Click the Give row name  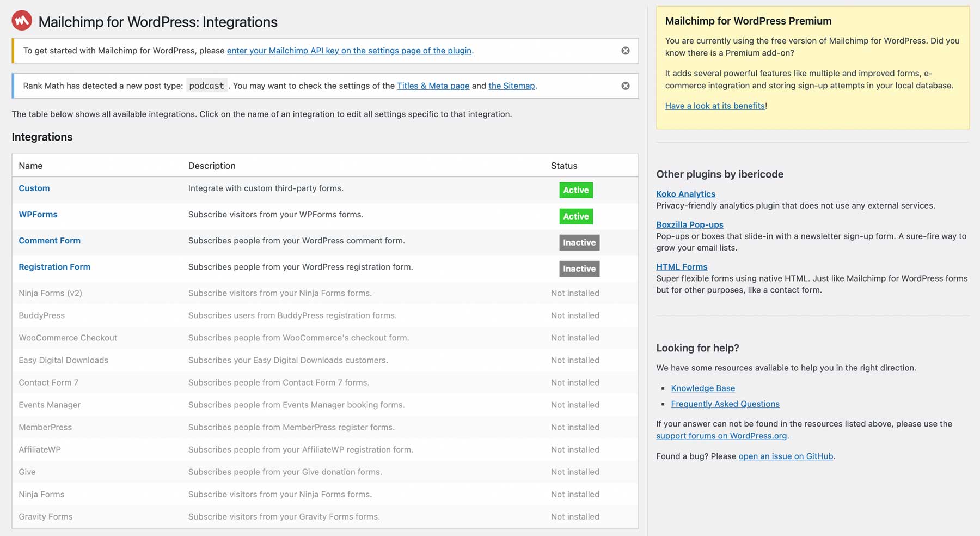[27, 472]
